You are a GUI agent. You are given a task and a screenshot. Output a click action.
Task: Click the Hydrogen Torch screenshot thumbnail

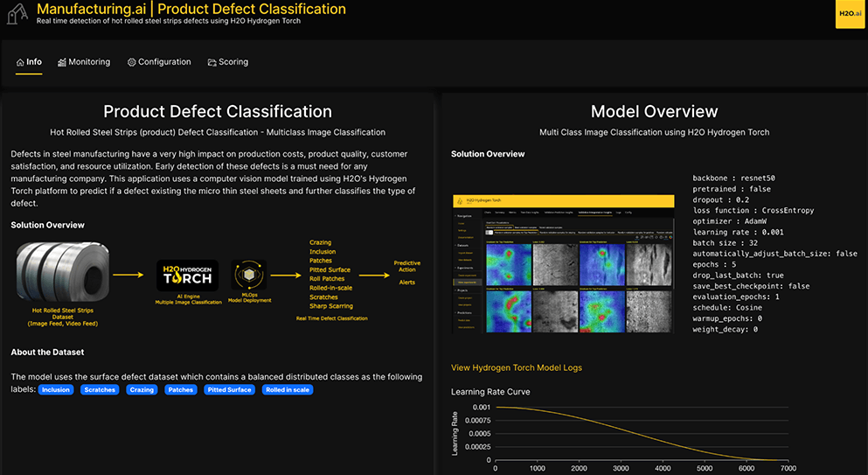pyautogui.click(x=564, y=263)
